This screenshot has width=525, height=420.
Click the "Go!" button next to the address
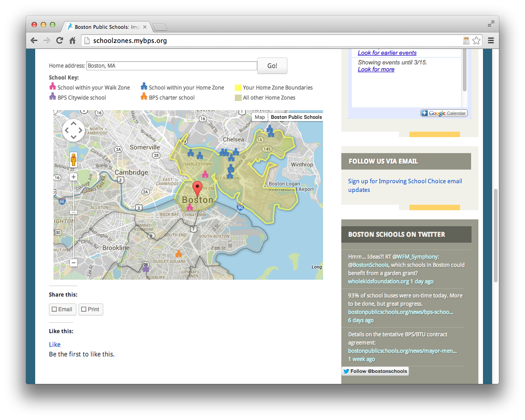coord(272,65)
